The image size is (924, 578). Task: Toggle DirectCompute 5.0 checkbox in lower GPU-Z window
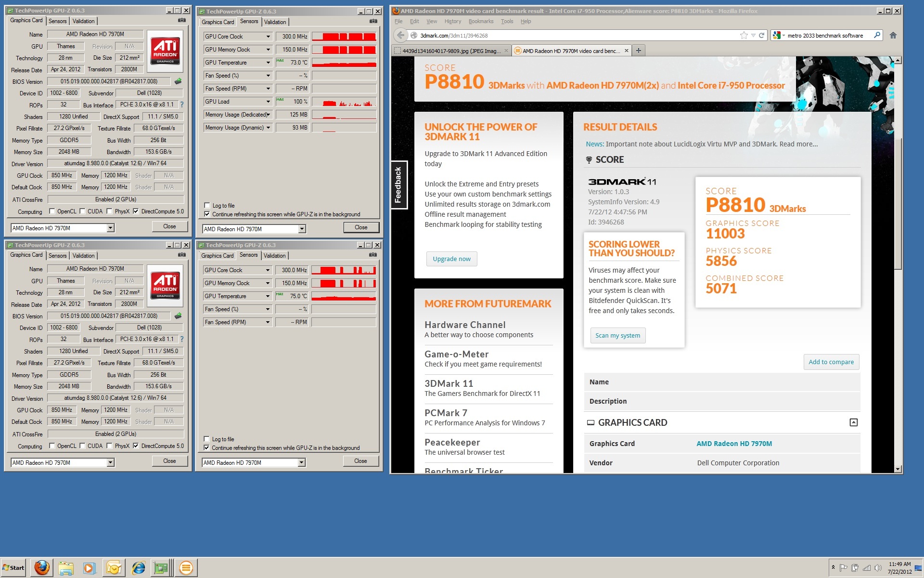point(136,446)
